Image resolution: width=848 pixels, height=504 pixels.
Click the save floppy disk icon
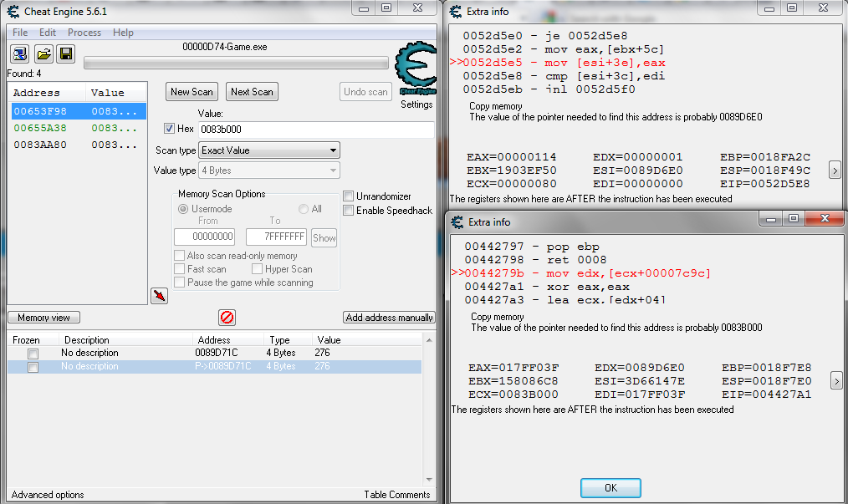click(x=65, y=54)
